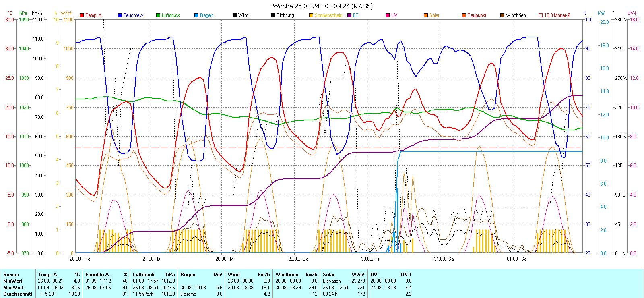Select the green Luftdruck legend marker
The height and width of the screenshot is (298, 644).
(158, 15)
